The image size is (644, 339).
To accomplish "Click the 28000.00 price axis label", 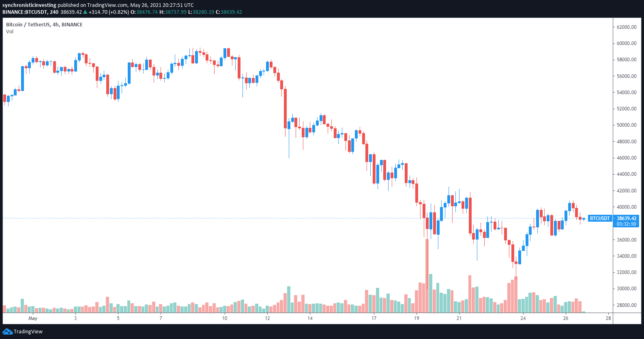I will [627, 305].
